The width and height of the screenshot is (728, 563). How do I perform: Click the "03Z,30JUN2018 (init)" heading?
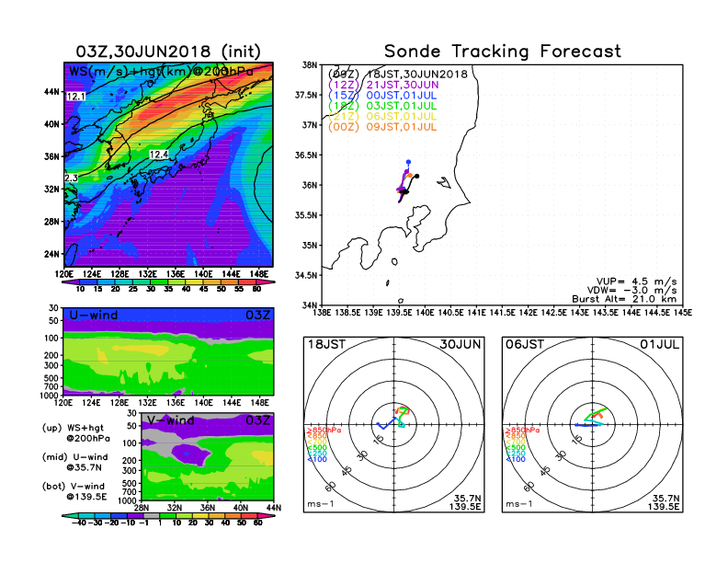[x=168, y=52]
